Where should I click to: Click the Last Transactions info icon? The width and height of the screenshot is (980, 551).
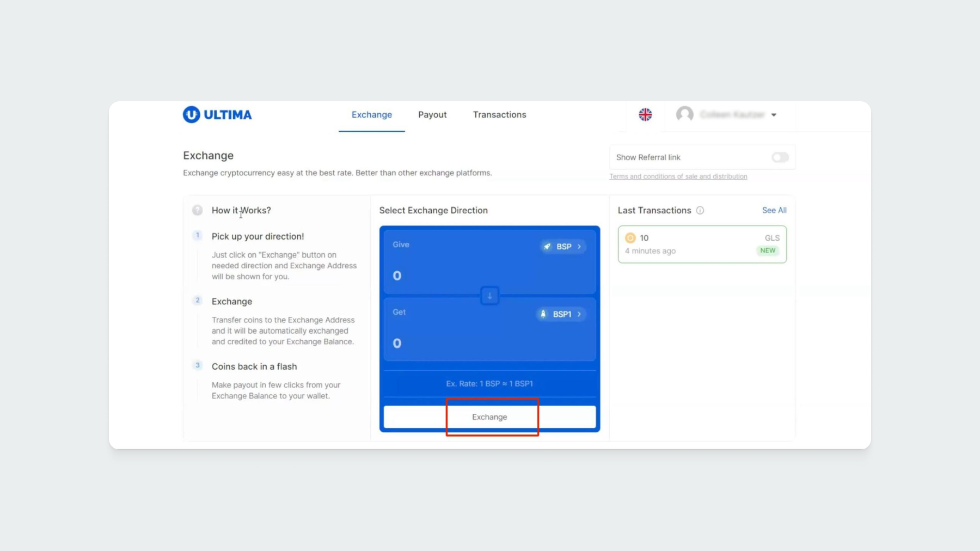[x=700, y=210]
